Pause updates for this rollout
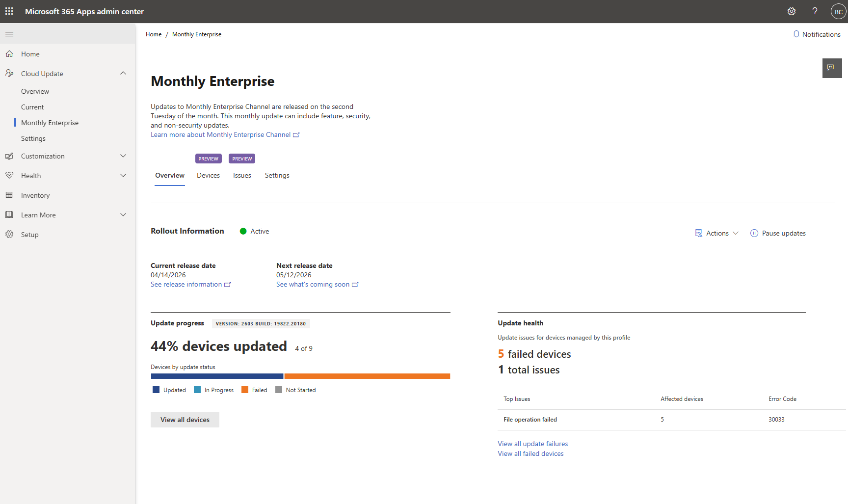The width and height of the screenshot is (848, 504). pyautogui.click(x=778, y=233)
